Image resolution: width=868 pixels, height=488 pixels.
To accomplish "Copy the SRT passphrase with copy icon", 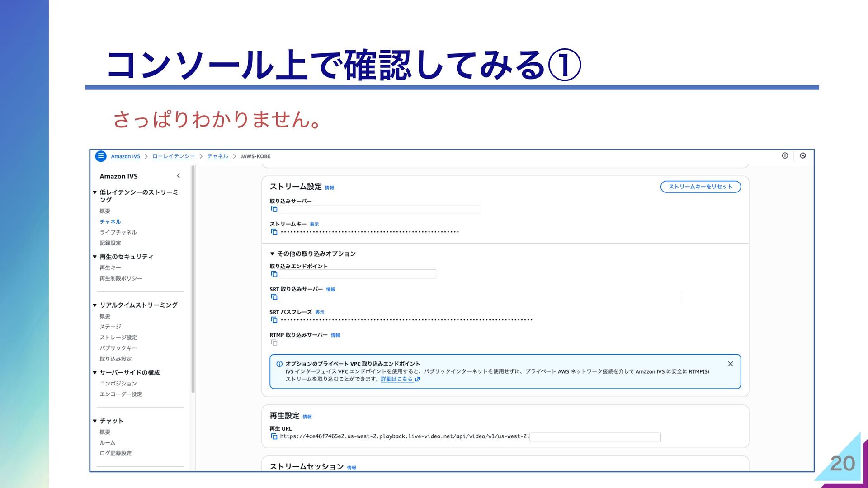I will (274, 320).
